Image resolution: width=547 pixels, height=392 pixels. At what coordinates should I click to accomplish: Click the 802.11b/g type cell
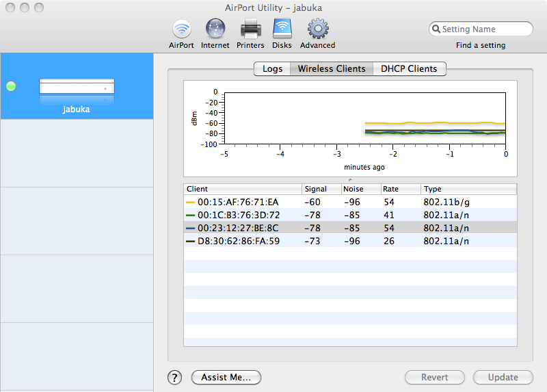[x=446, y=202]
